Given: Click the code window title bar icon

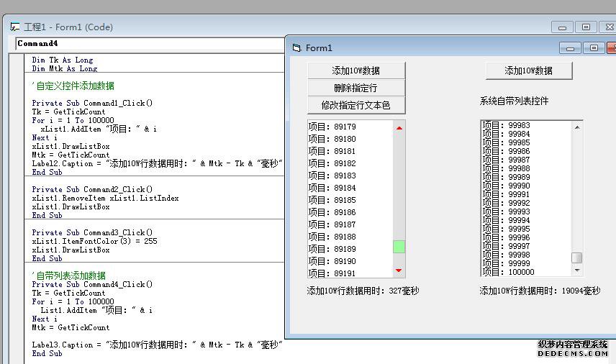Looking at the screenshot, I should coord(14,27).
